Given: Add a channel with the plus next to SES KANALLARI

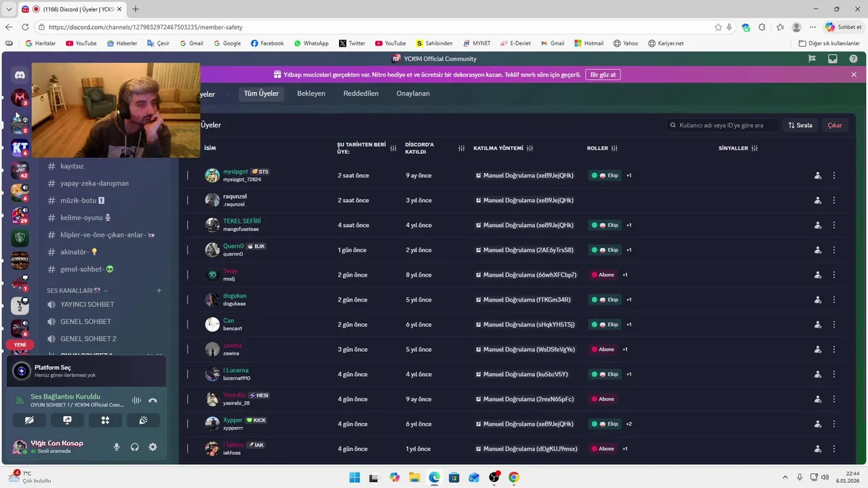Looking at the screenshot, I should click(159, 290).
